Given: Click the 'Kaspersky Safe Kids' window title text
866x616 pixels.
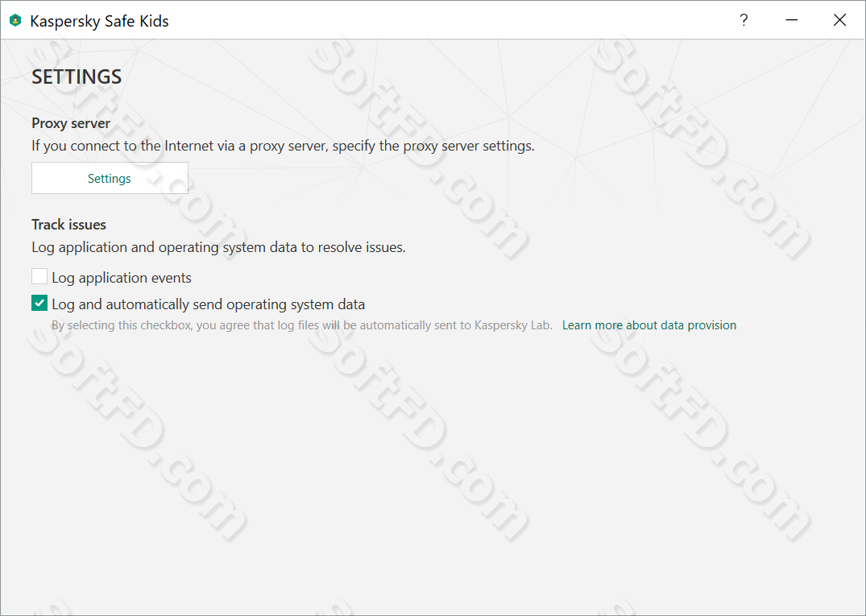Looking at the screenshot, I should (x=99, y=21).
